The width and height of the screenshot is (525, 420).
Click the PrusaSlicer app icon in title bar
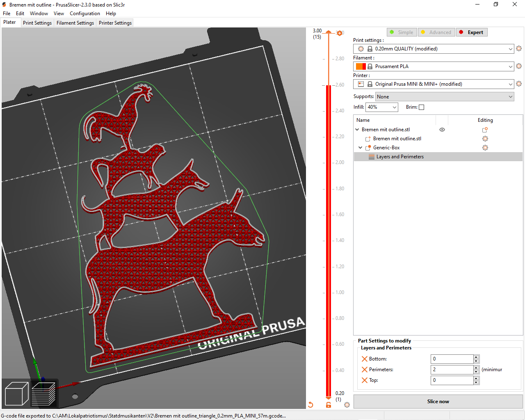[x=5, y=5]
